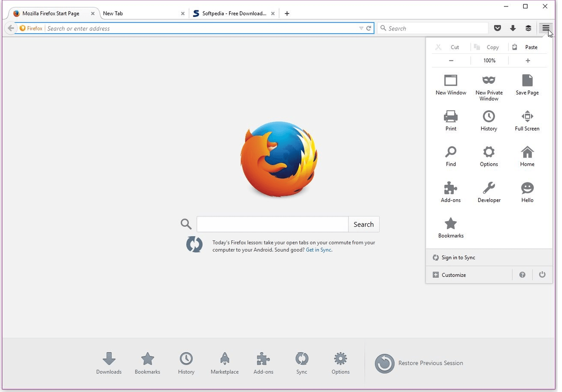Close the New Tab tab
Viewport: 562px width, 392px height.
[183, 14]
